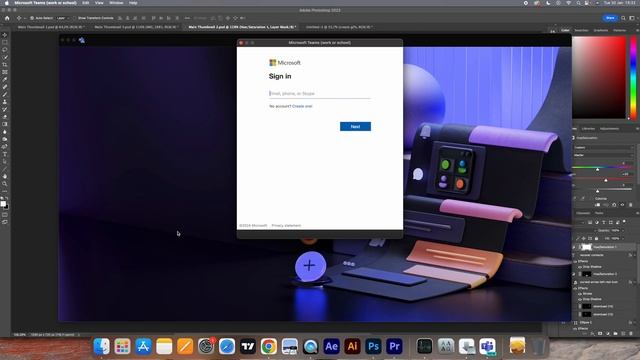Open the View menu
The height and width of the screenshot is (360, 640).
pos(99,3)
